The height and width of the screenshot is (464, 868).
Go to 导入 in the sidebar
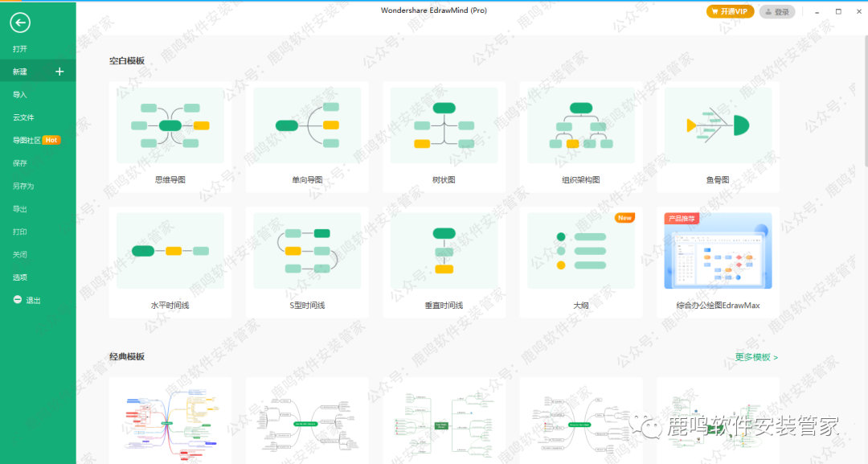[20, 95]
